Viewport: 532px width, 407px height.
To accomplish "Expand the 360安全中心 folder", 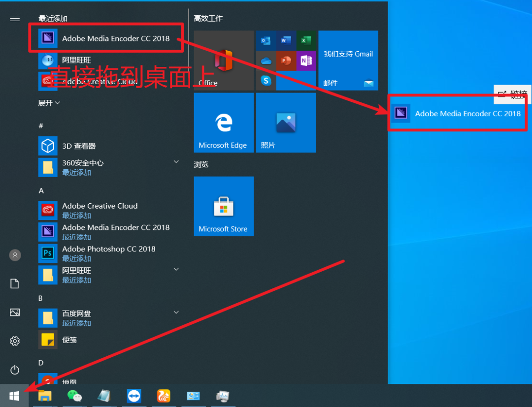I will [x=108, y=167].
